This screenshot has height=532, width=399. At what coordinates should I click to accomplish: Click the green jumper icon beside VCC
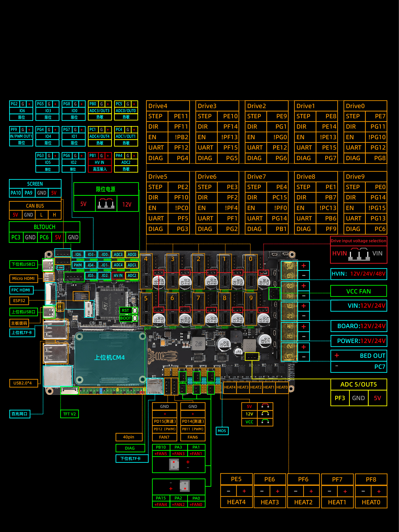tap(265, 421)
